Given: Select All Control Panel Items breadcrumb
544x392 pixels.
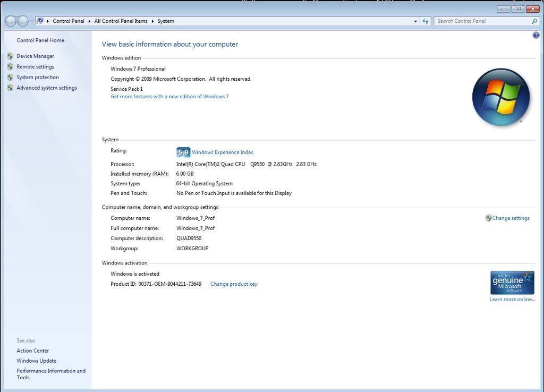Looking at the screenshot, I should [121, 21].
